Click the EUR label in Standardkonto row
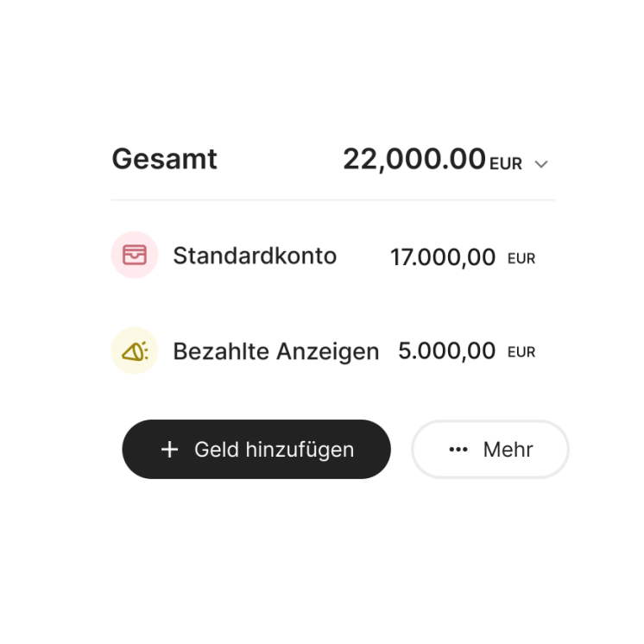The height and width of the screenshot is (644, 644). coord(521,258)
